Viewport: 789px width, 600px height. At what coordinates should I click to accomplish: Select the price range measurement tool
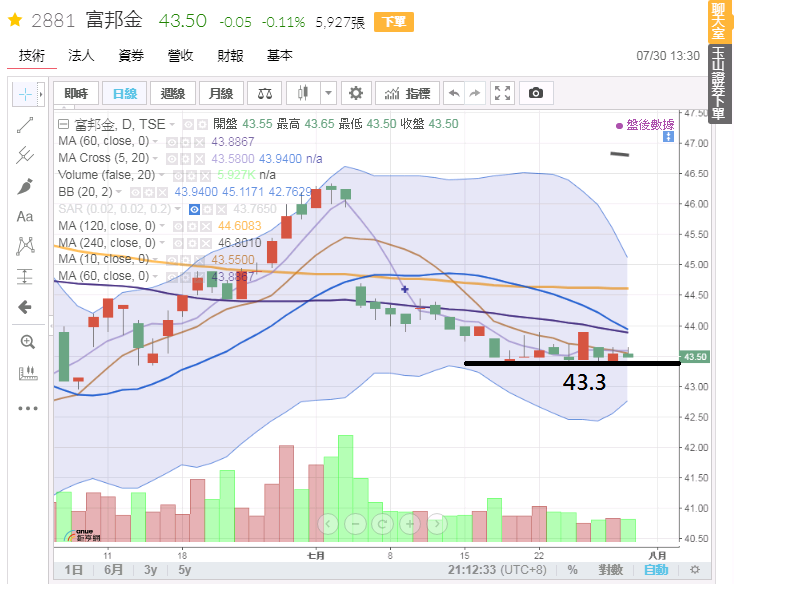point(25,276)
